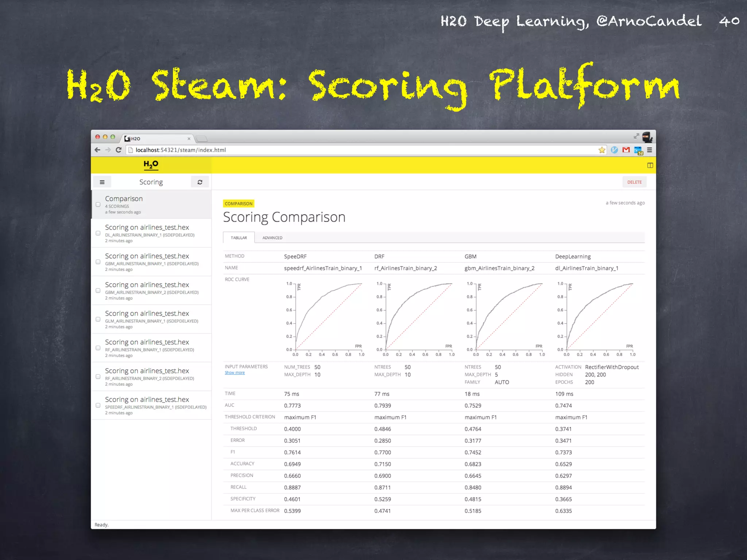747x560 pixels.
Task: Bookmark page with the star icon
Action: click(x=602, y=150)
